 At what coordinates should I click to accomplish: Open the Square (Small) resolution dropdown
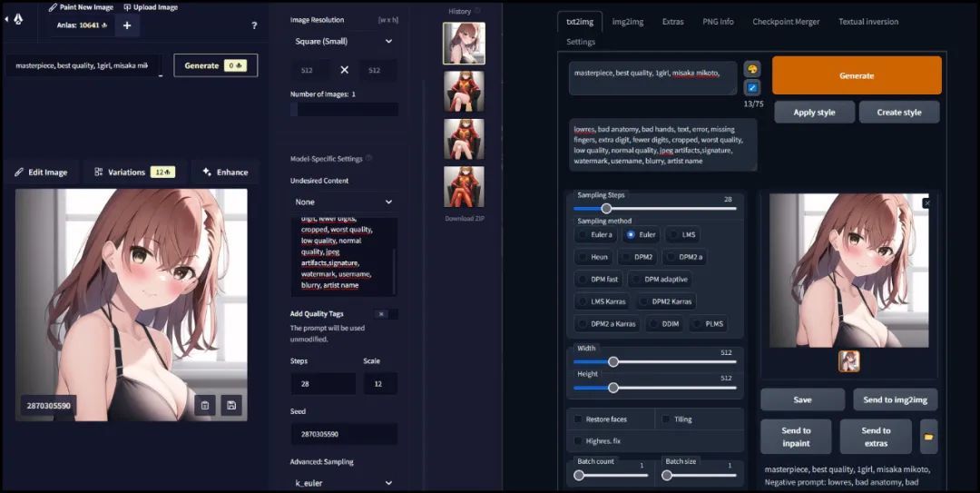point(343,41)
